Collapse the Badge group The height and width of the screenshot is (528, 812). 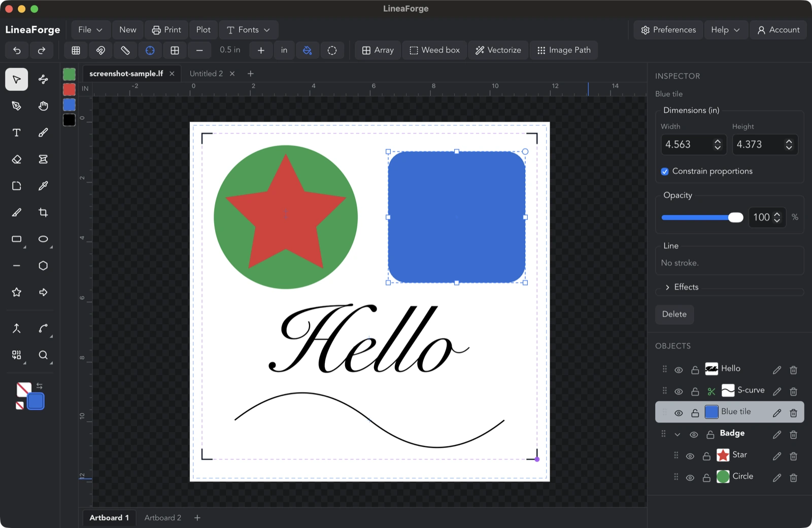[x=677, y=435]
